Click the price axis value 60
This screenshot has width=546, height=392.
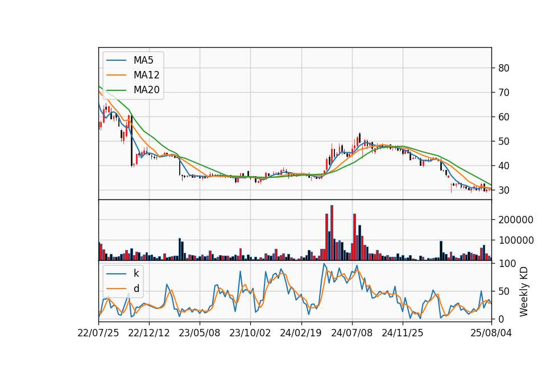[504, 117]
